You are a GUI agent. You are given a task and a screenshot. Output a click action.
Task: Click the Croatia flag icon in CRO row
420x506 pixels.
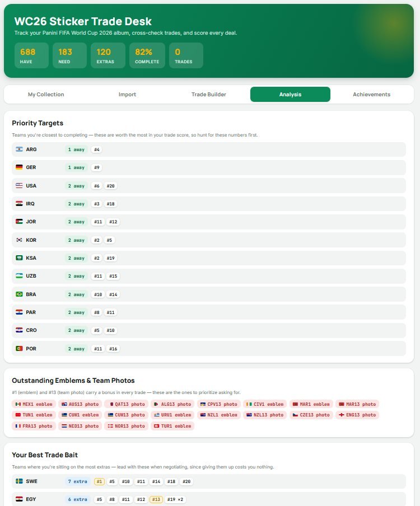pos(20,330)
